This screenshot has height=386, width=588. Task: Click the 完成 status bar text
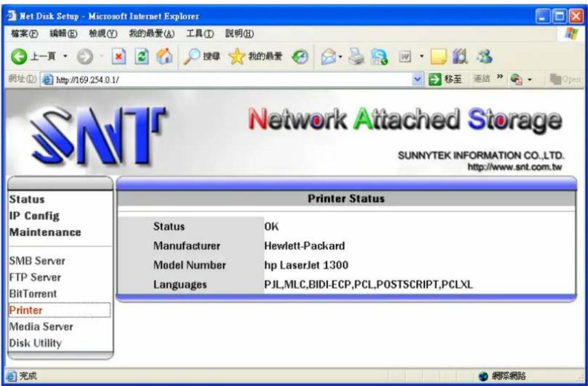click(28, 376)
